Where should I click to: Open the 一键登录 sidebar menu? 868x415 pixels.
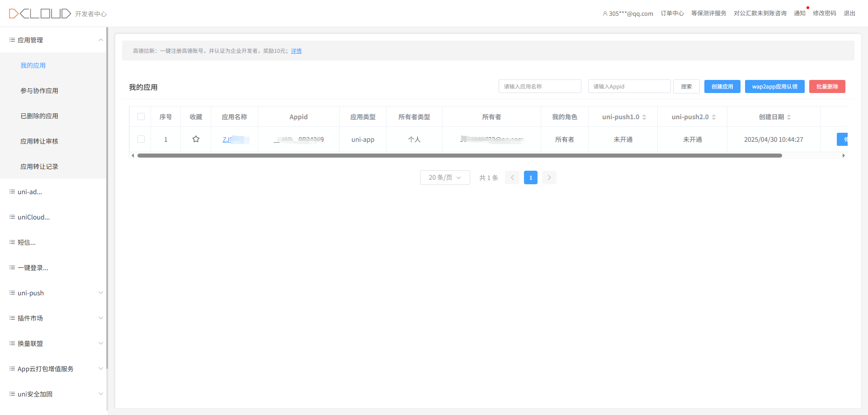pyautogui.click(x=53, y=268)
